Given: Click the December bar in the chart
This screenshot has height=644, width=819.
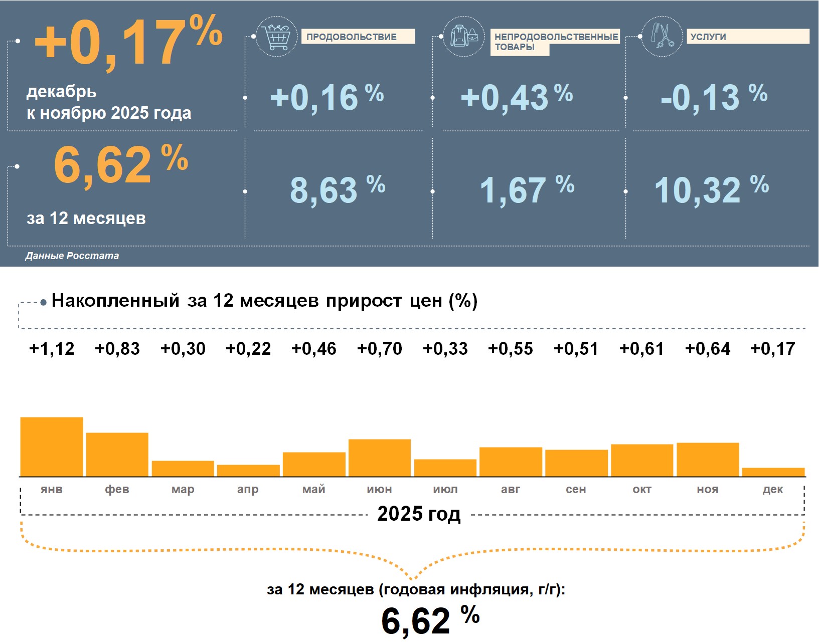Looking at the screenshot, I should point(773,472).
